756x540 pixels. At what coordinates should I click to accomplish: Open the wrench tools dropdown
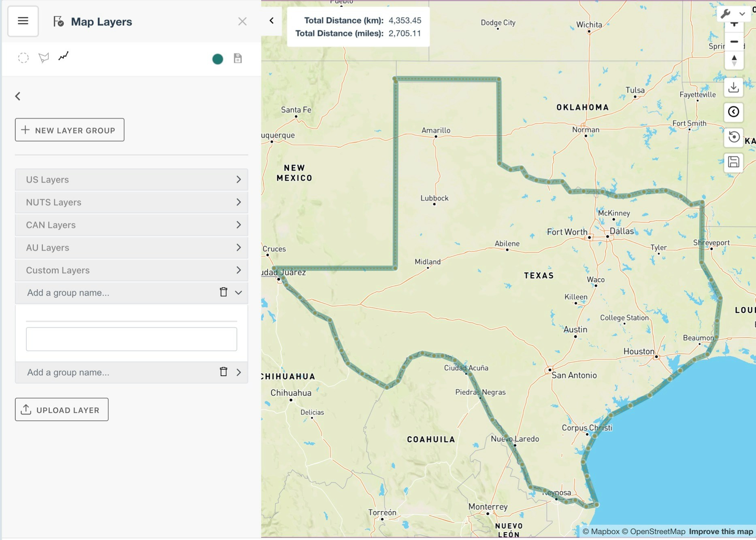click(x=733, y=13)
